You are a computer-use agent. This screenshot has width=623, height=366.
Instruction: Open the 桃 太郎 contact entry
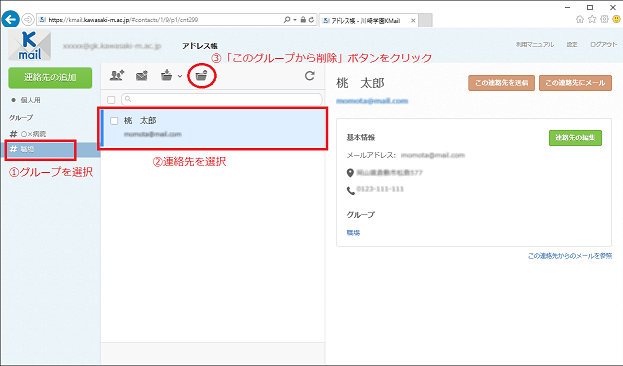click(x=213, y=128)
